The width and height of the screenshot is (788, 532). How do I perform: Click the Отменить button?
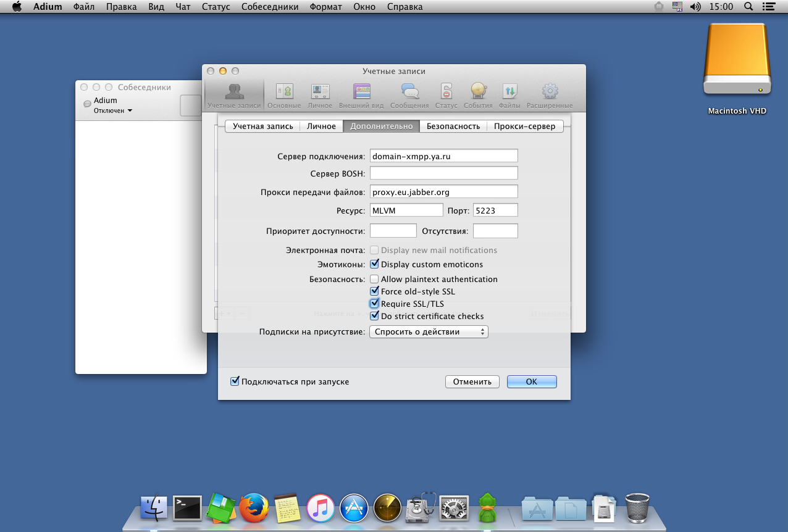pyautogui.click(x=472, y=381)
